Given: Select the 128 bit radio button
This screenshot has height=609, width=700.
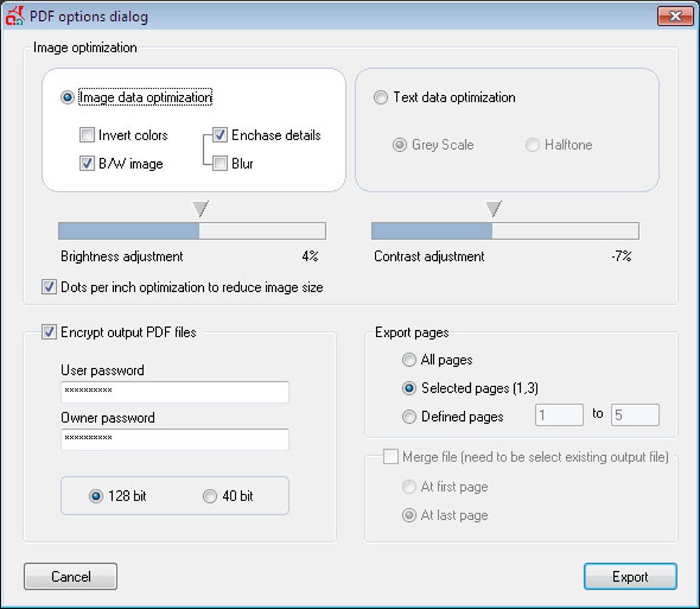Looking at the screenshot, I should click(96, 496).
